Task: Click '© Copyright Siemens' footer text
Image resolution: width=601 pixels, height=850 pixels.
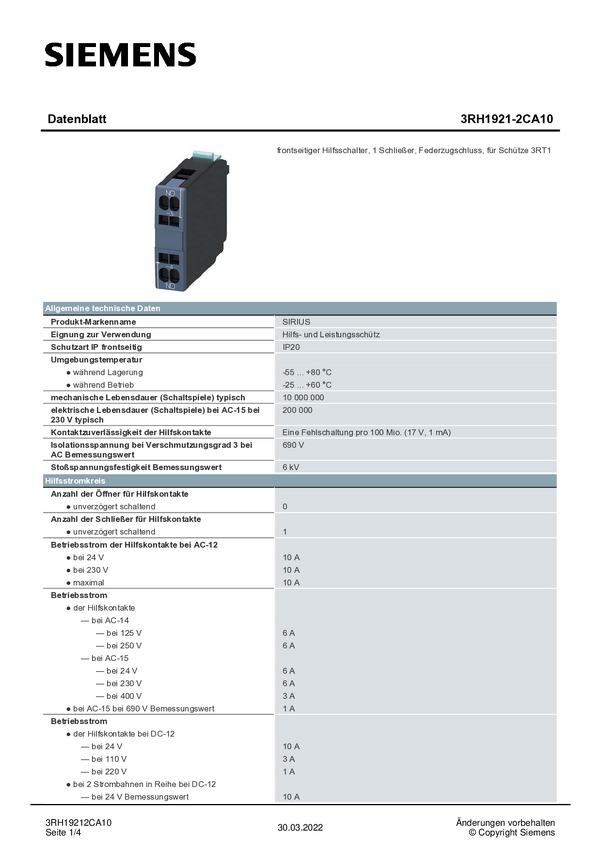Action: coord(512,833)
